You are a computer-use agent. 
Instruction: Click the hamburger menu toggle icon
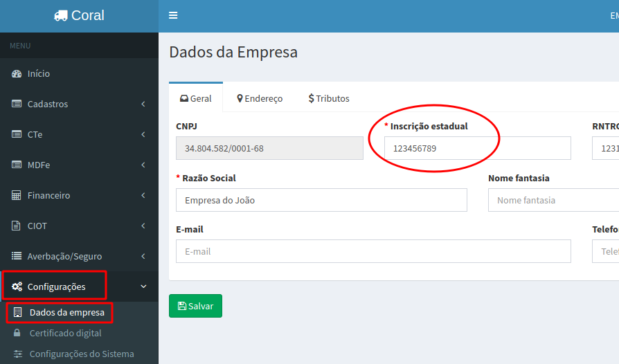pyautogui.click(x=173, y=15)
